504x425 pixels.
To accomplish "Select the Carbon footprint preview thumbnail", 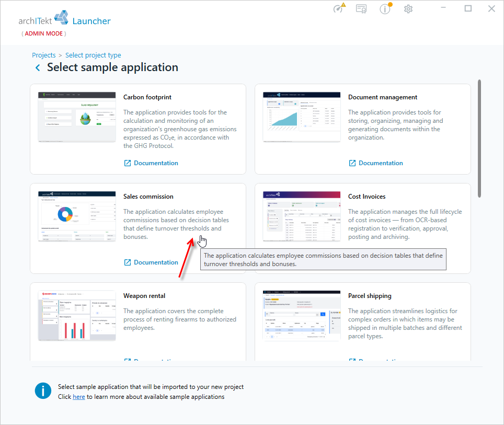I will [77, 117].
